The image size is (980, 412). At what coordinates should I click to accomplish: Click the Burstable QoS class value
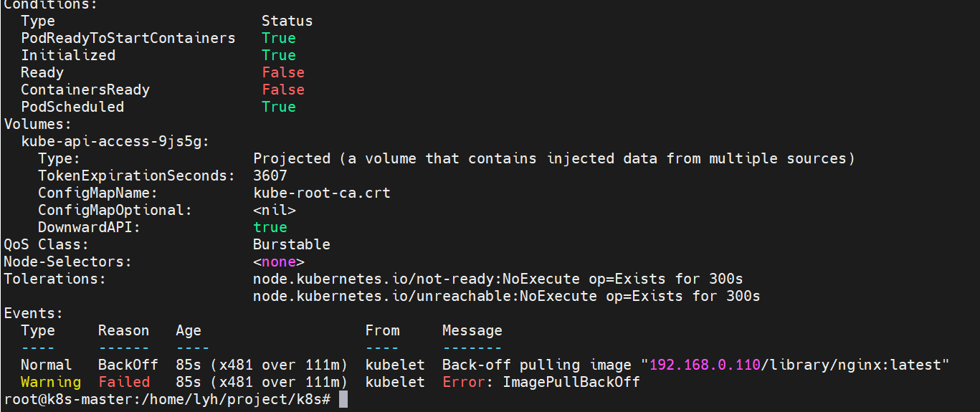[291, 244]
